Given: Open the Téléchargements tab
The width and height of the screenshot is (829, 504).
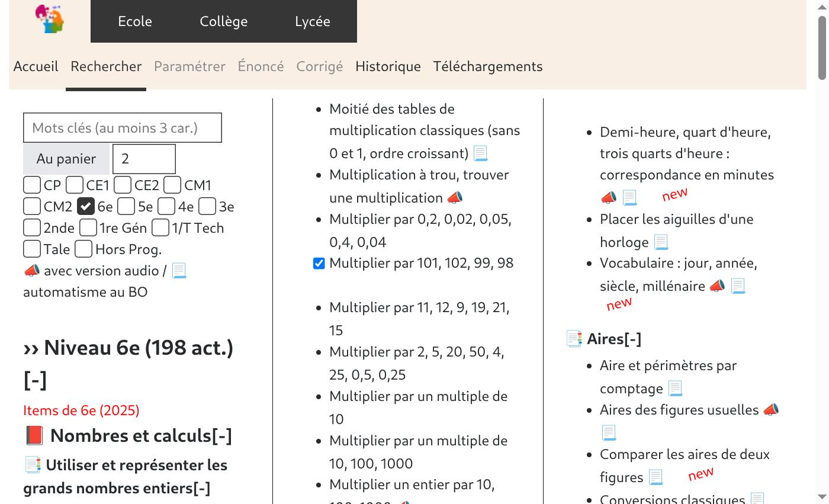Looking at the screenshot, I should [488, 66].
